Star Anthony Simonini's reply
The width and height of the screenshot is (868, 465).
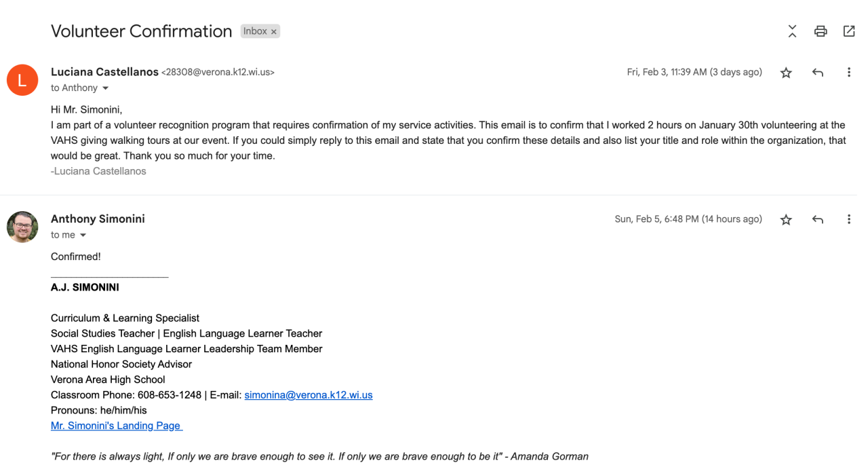pos(786,220)
